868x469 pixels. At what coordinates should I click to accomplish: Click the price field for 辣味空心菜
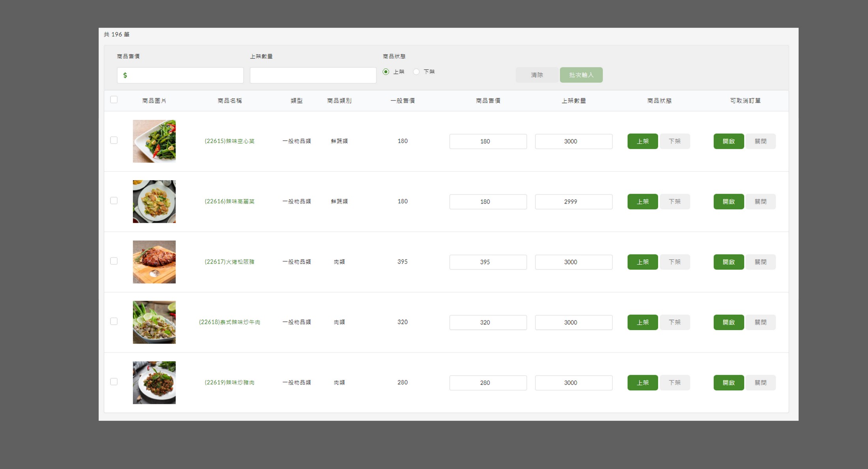pyautogui.click(x=488, y=141)
